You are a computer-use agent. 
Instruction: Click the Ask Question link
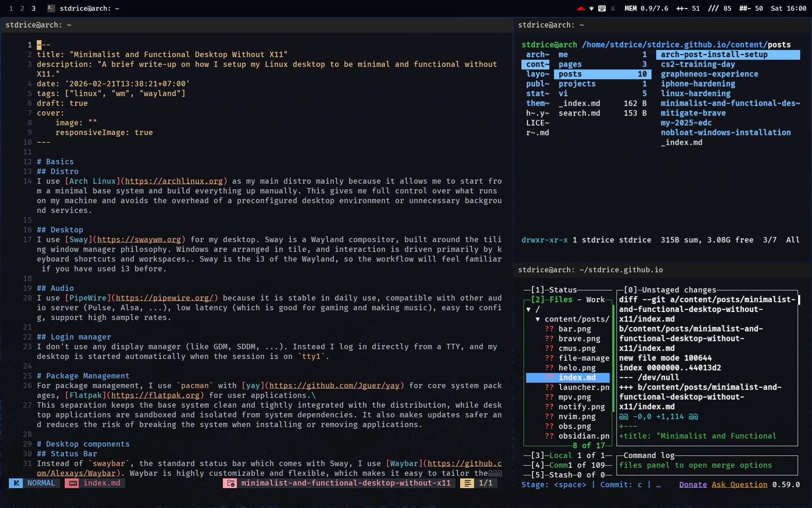[x=739, y=485]
